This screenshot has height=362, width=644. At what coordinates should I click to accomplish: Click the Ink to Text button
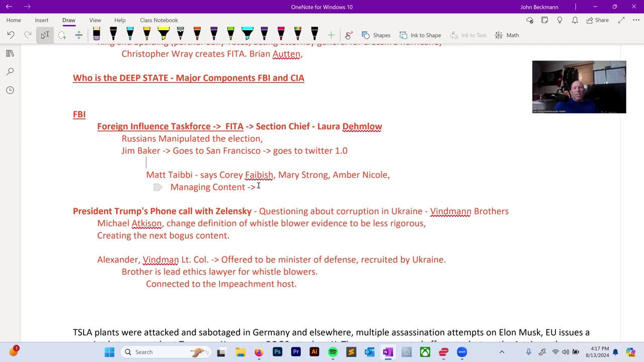468,35
